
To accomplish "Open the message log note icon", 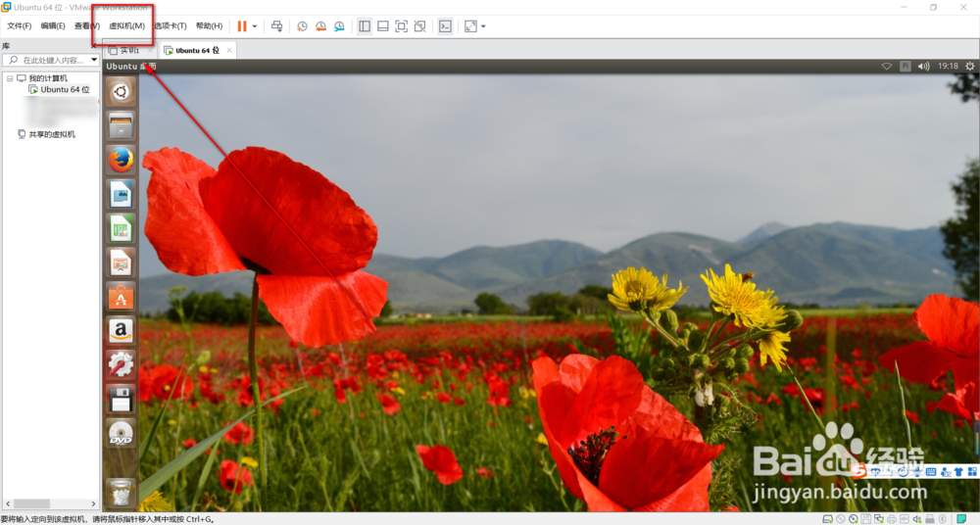I will pyautogui.click(x=961, y=519).
